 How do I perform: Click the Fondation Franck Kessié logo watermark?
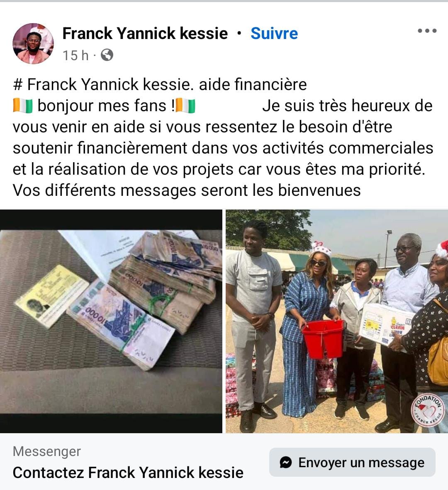coord(429,410)
